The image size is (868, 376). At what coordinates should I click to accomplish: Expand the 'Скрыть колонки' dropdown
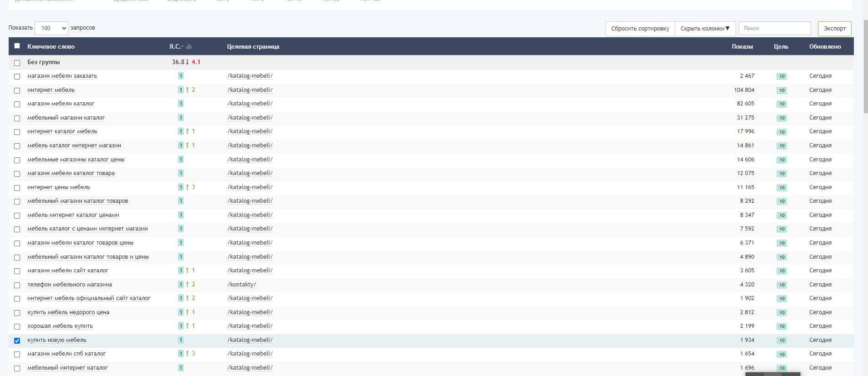(705, 28)
